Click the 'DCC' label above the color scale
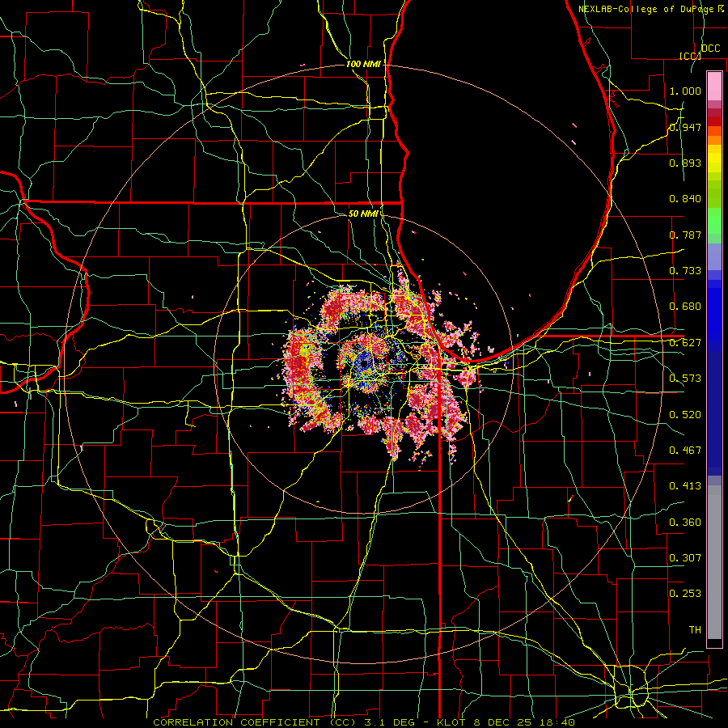Screen dimensions: 728x728 coord(710,49)
